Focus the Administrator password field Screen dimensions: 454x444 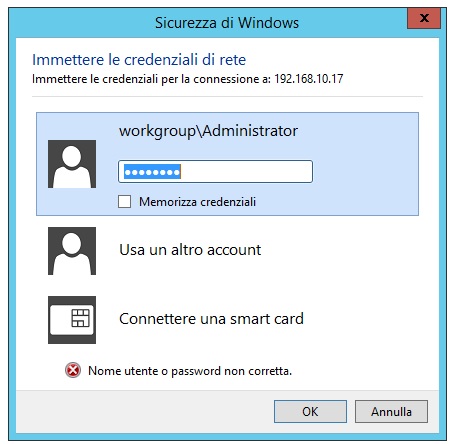pyautogui.click(x=215, y=172)
